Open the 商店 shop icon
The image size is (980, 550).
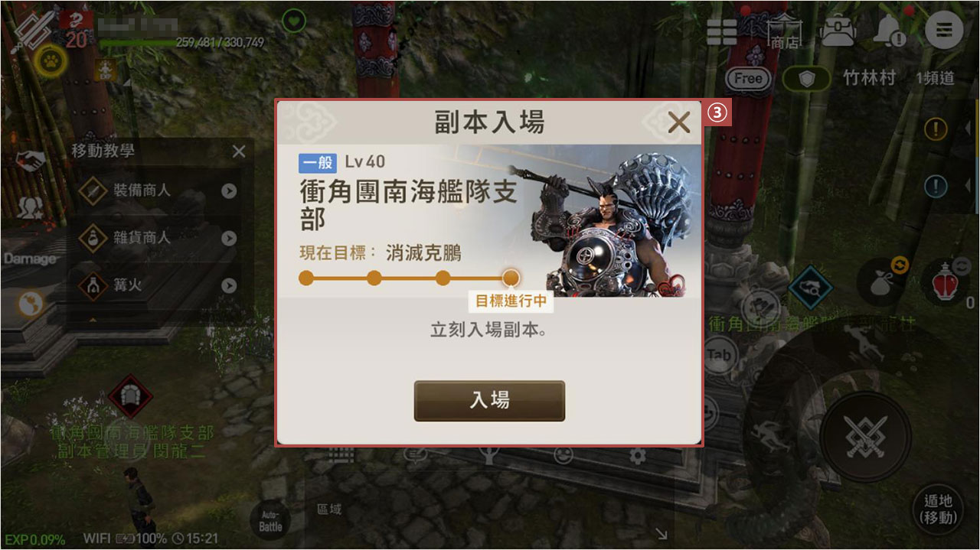click(x=783, y=31)
